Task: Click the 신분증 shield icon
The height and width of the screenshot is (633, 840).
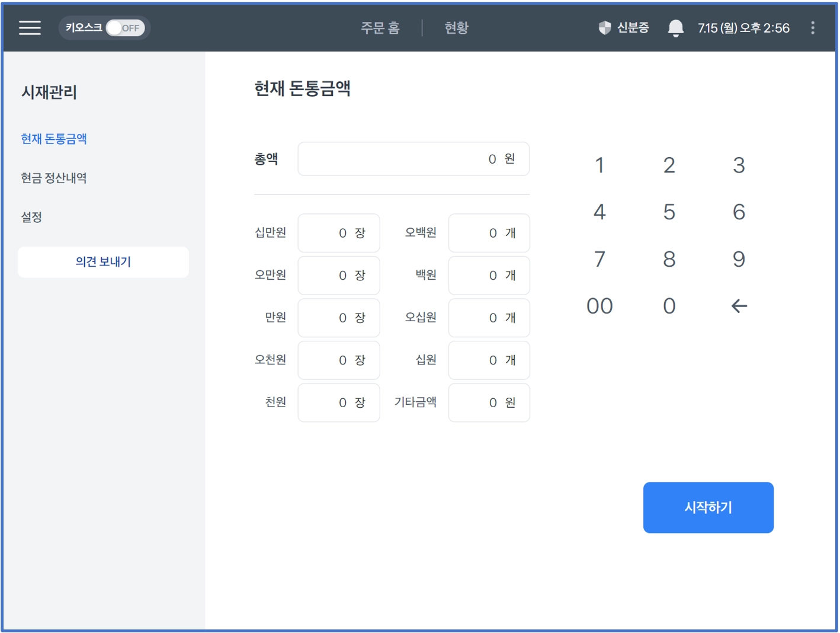Action: (604, 28)
